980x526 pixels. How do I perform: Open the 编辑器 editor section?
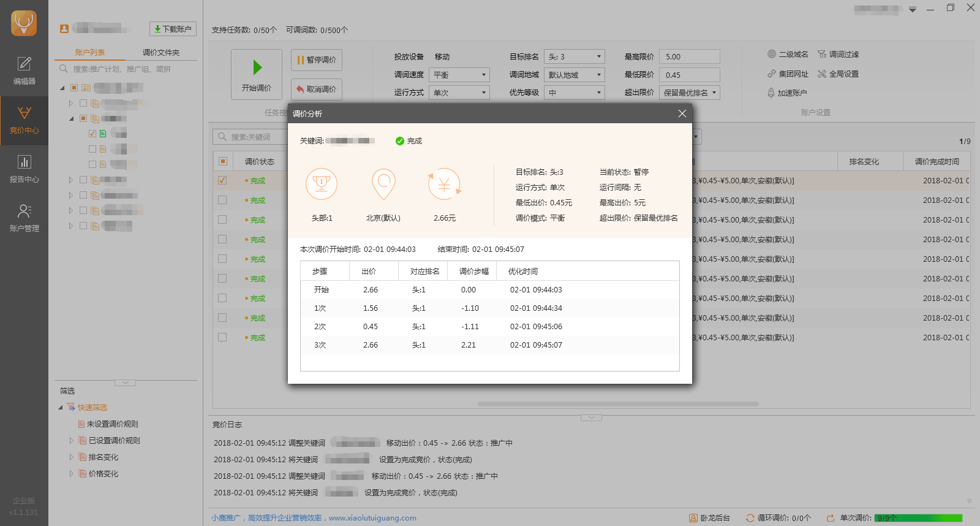[24, 71]
